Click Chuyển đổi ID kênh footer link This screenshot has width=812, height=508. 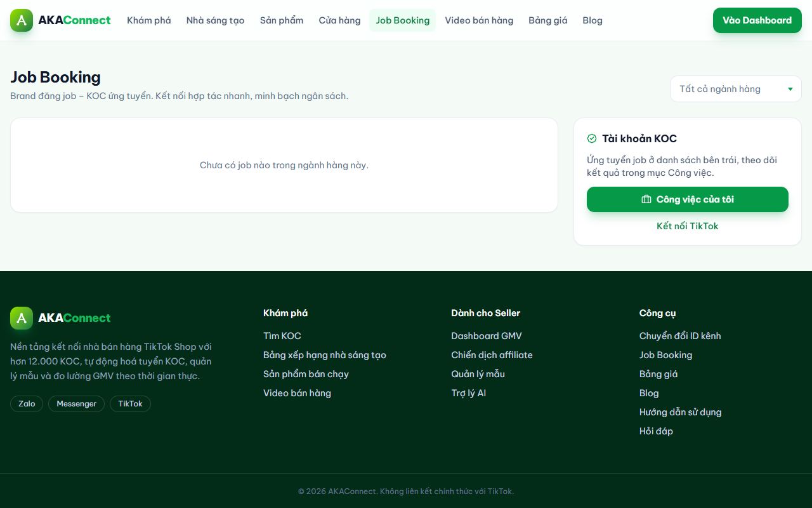point(680,336)
